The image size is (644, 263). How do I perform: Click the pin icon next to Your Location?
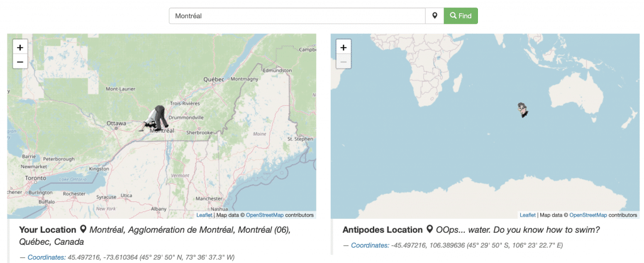[83, 230]
